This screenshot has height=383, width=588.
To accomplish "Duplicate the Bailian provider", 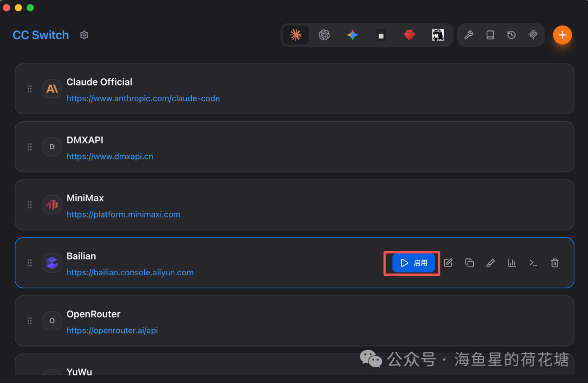I will coord(469,263).
